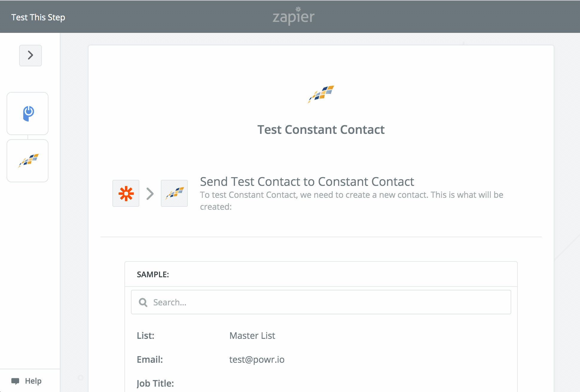Select the test@powr.io email value
This screenshot has height=392, width=580.
coord(257,359)
